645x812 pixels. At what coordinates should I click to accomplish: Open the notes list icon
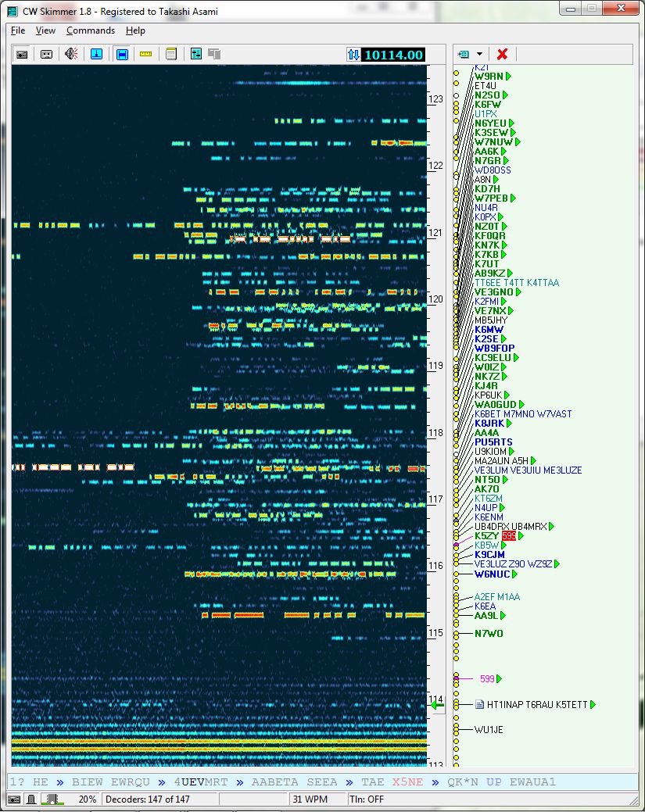[170, 54]
